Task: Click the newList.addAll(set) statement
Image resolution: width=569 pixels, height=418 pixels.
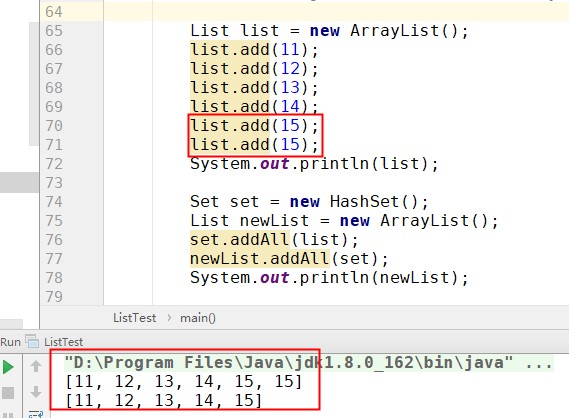Action: (x=289, y=259)
